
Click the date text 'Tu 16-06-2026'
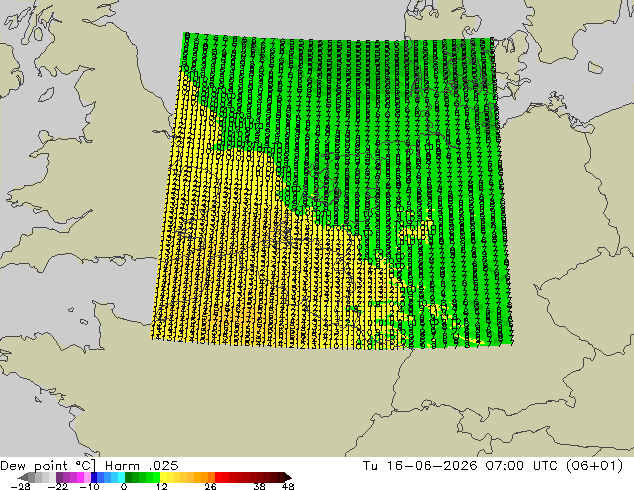pyautogui.click(x=420, y=466)
